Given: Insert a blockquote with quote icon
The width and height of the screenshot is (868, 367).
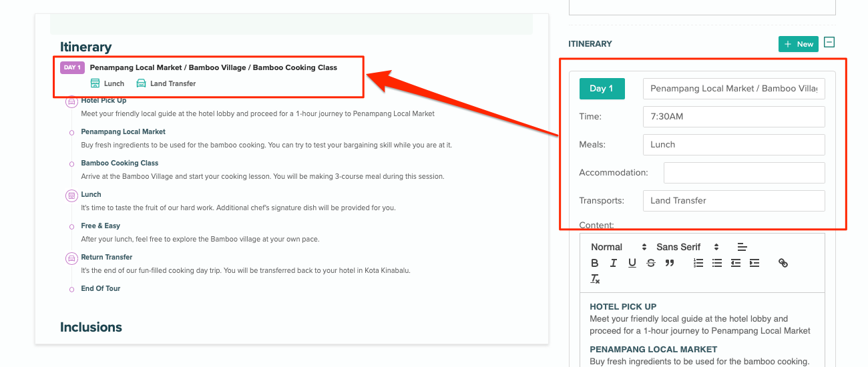Looking at the screenshot, I should (670, 263).
